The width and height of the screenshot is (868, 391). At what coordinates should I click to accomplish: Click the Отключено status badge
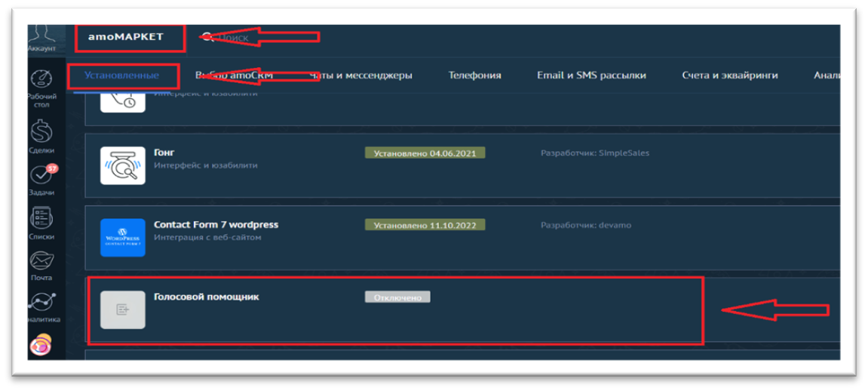pos(397,297)
